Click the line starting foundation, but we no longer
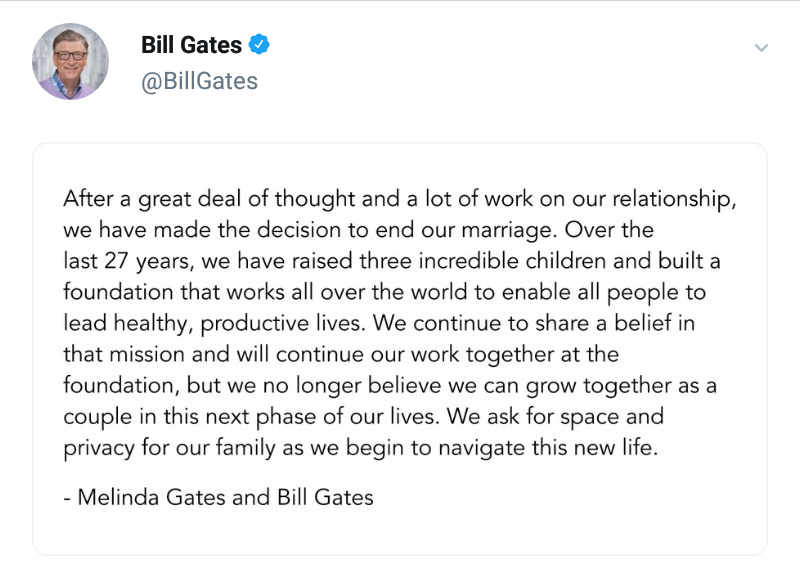The image size is (800, 572). tap(390, 386)
